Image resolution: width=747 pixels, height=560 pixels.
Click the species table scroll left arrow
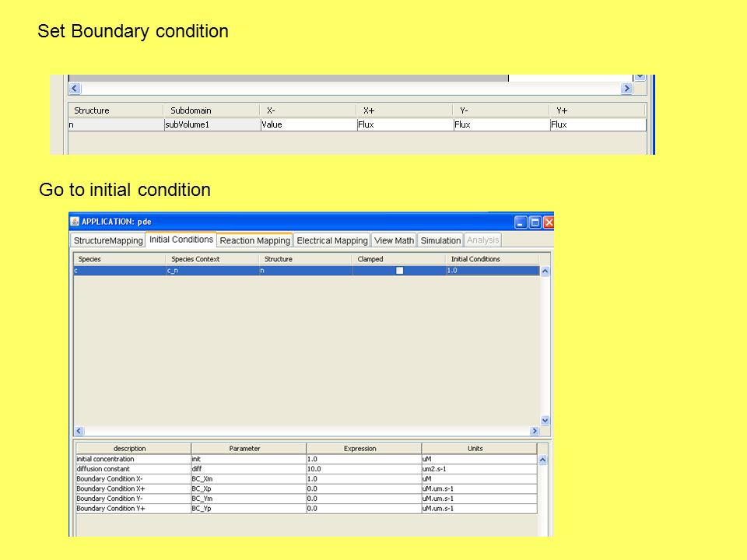point(79,431)
